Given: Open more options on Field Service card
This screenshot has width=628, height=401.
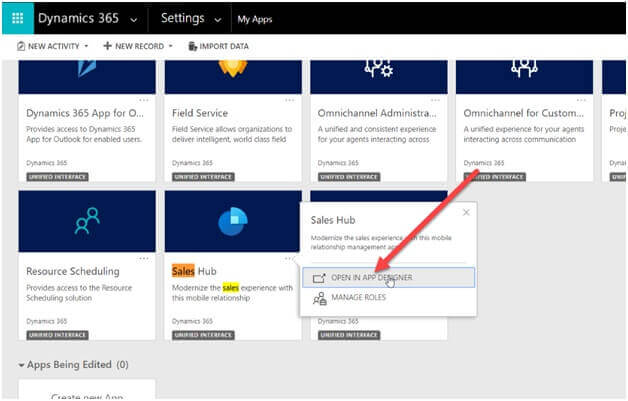Looking at the screenshot, I should click(x=290, y=100).
